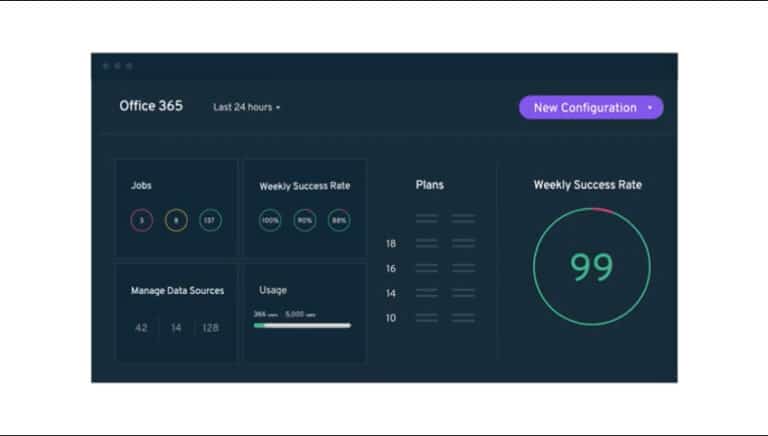Click the New Configuration button

coord(591,107)
